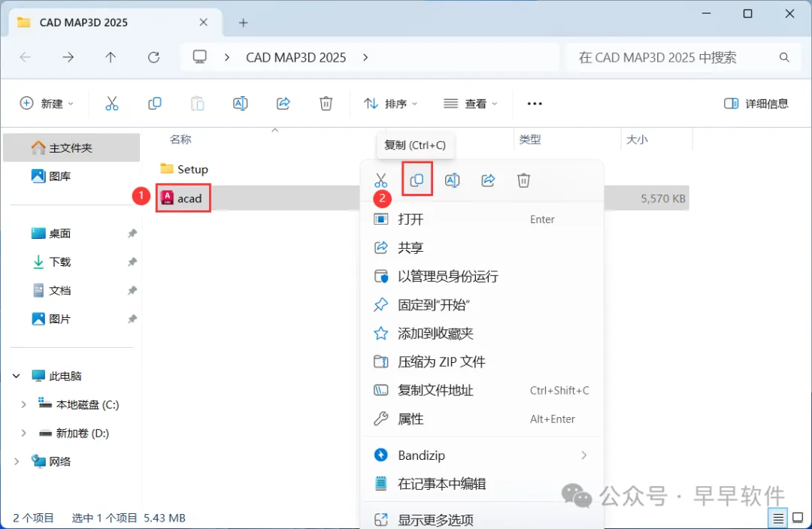
Task: Sort by 类型 column header
Action: (x=530, y=139)
